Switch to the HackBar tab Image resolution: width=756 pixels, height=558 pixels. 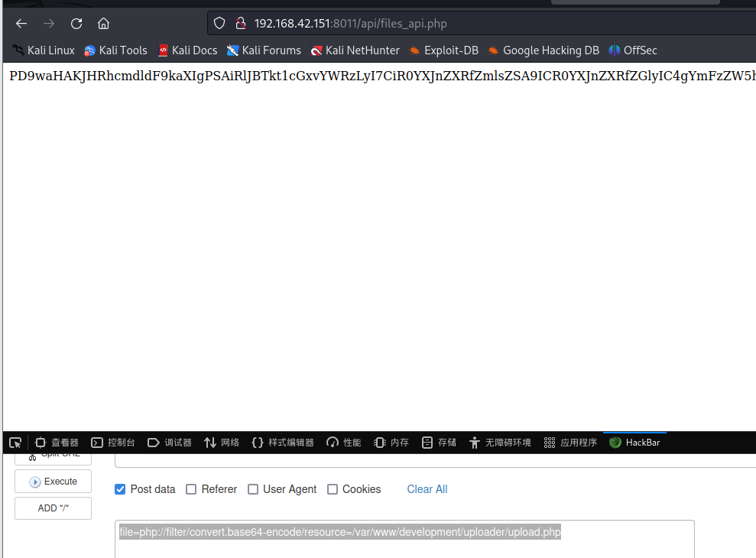(x=634, y=443)
